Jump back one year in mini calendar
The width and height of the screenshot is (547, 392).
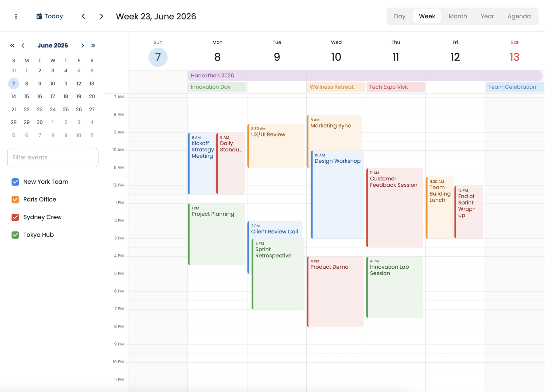coord(12,45)
